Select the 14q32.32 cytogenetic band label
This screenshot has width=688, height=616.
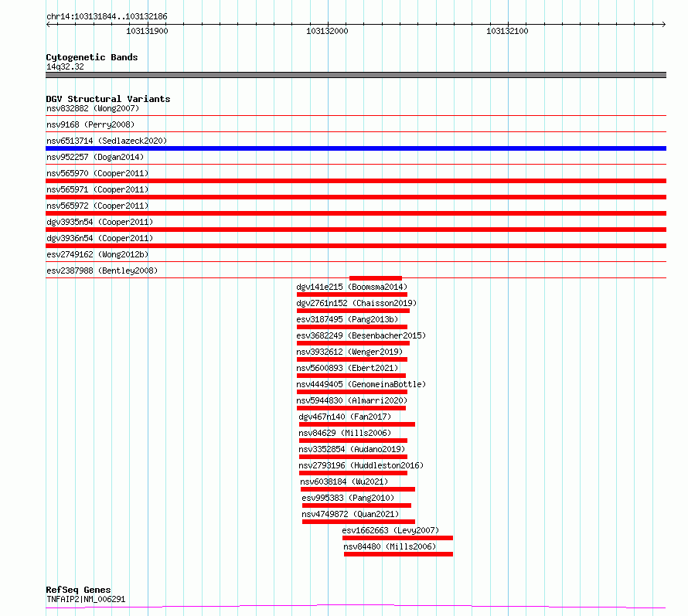[65, 66]
